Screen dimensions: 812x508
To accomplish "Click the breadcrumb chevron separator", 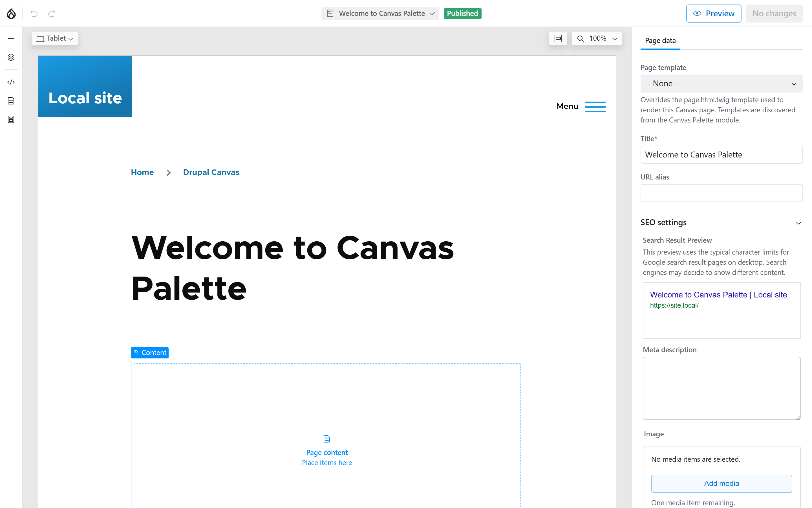I will [168, 173].
